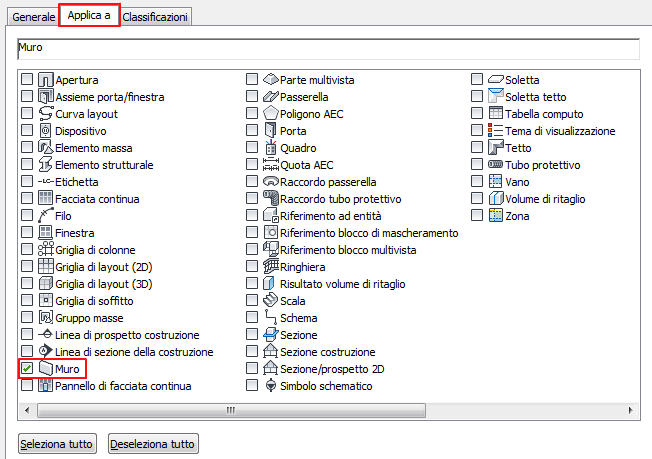The image size is (652, 459).
Task: Click the Muro name text field
Action: click(x=328, y=48)
